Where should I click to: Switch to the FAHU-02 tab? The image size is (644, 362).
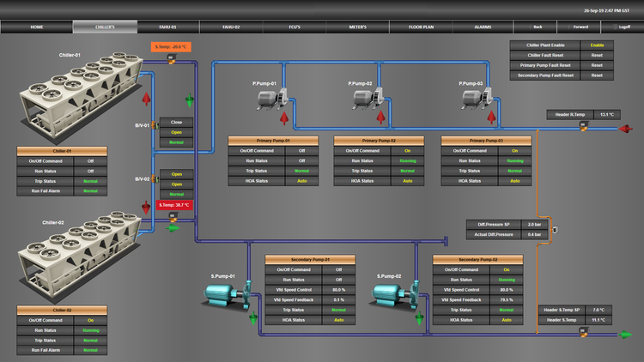231,27
